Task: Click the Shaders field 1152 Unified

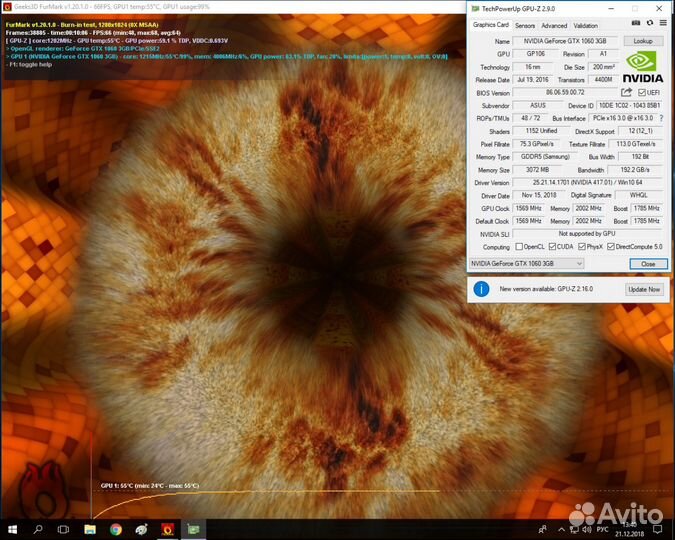Action: (541, 131)
